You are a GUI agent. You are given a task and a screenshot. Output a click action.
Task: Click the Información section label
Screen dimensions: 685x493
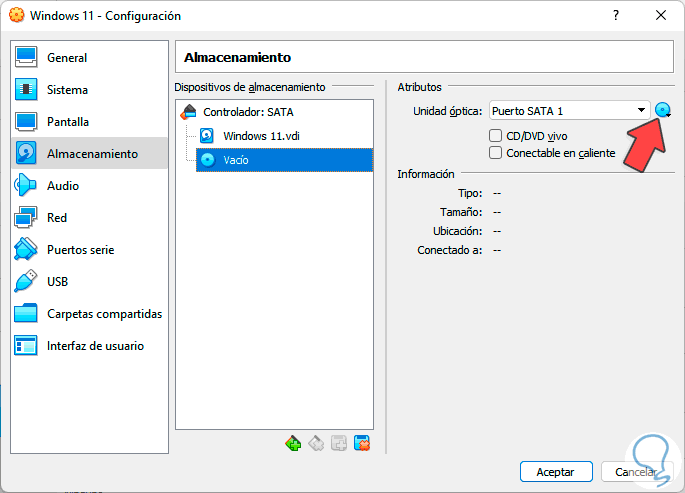click(x=426, y=174)
